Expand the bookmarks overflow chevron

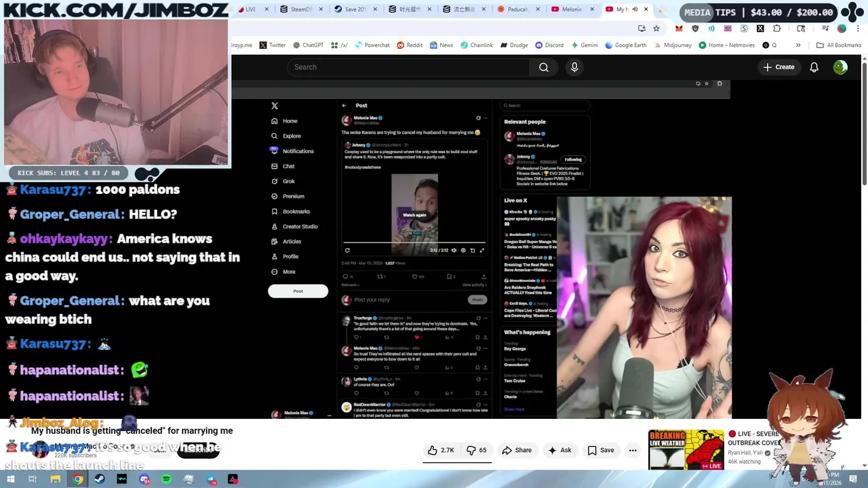click(x=798, y=45)
